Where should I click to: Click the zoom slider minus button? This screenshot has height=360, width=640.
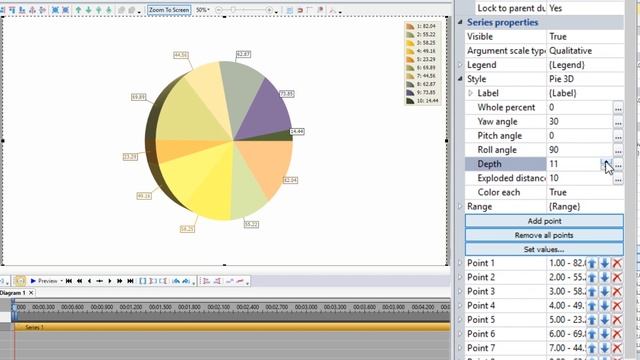pyautogui.click(x=219, y=10)
